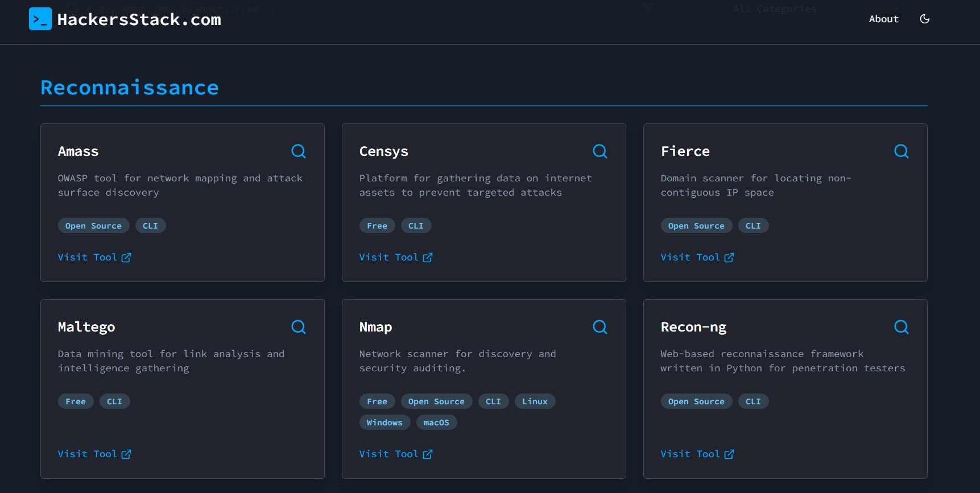980x493 pixels.
Task: Click the Reconnaissance section heading
Action: click(130, 88)
